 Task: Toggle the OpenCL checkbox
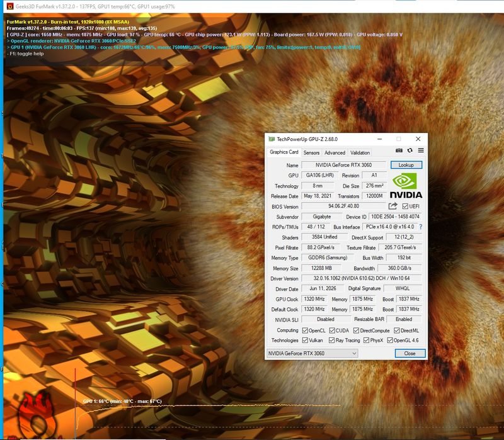point(305,330)
